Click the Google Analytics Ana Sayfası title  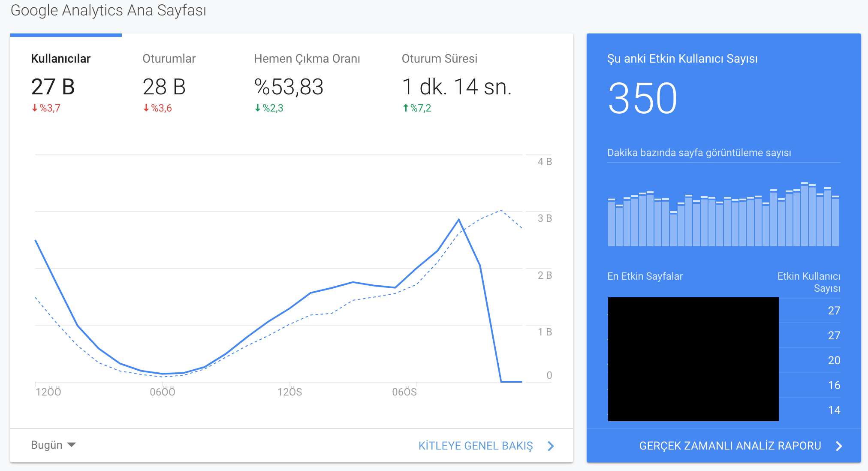(108, 10)
